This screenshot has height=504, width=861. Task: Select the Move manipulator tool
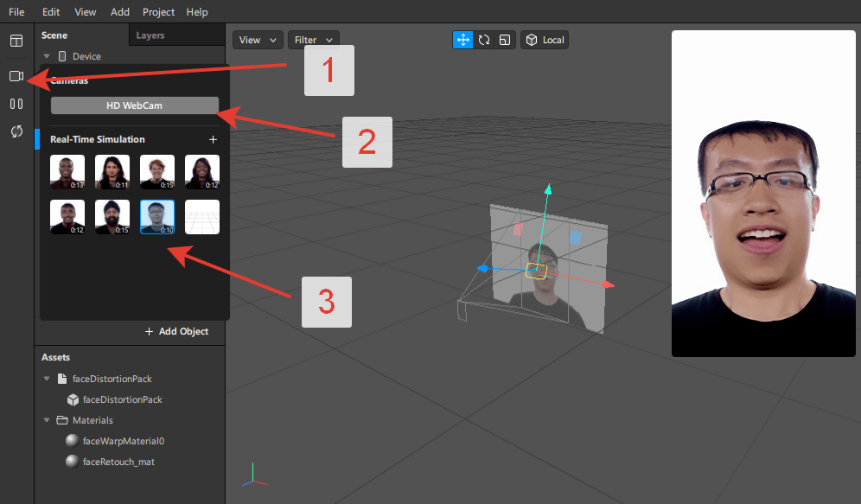[x=462, y=40]
